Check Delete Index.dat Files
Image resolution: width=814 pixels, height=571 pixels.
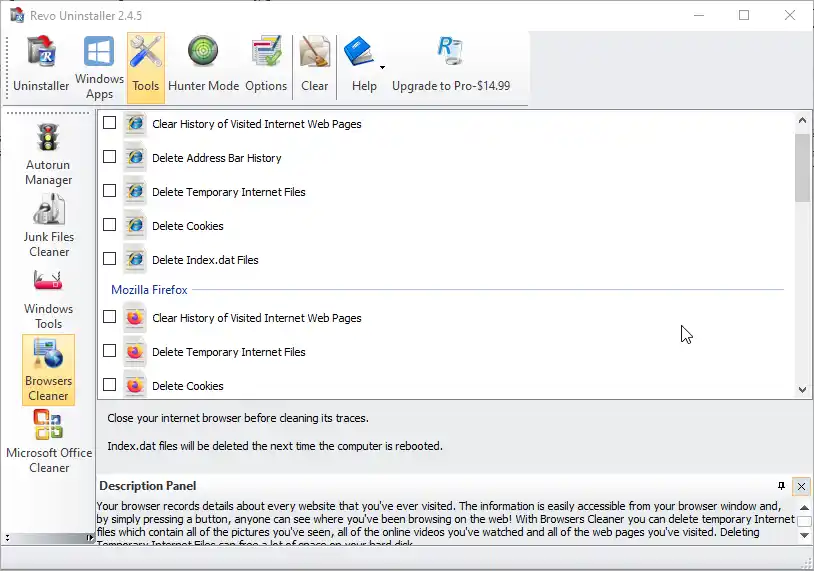coord(110,259)
